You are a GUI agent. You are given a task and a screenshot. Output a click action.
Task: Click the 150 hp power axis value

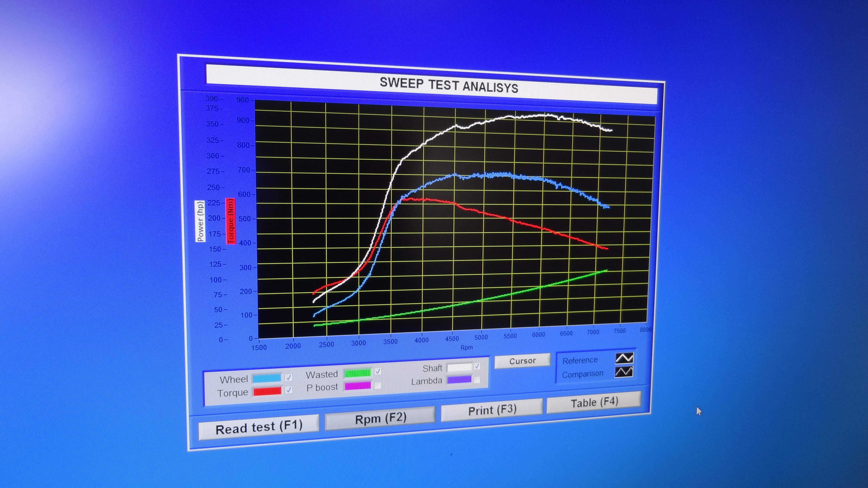pos(215,249)
